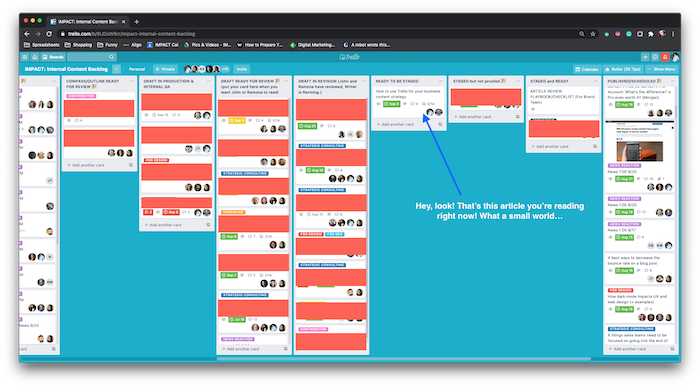Click template icon in STAGED but not proofed footer
The width and height of the screenshot is (700, 388).
(x=518, y=117)
